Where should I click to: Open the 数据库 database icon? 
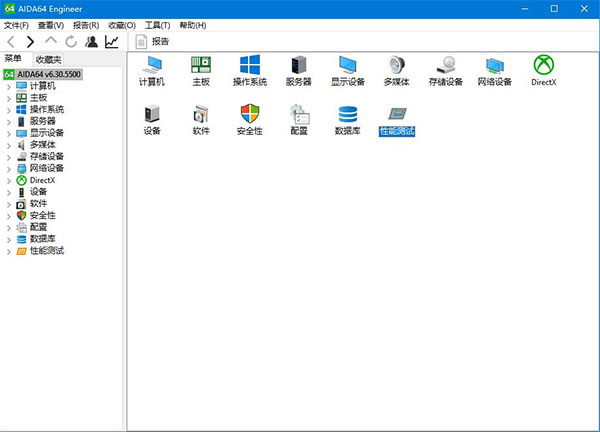click(x=348, y=117)
